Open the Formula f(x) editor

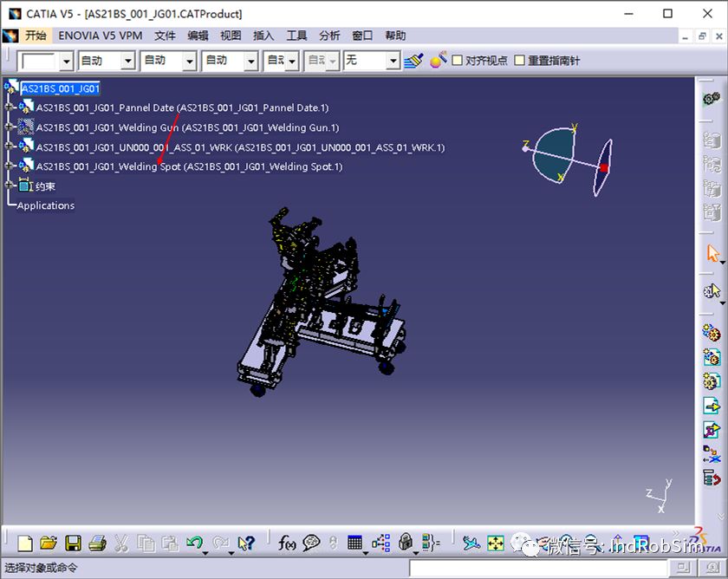pyautogui.click(x=287, y=543)
